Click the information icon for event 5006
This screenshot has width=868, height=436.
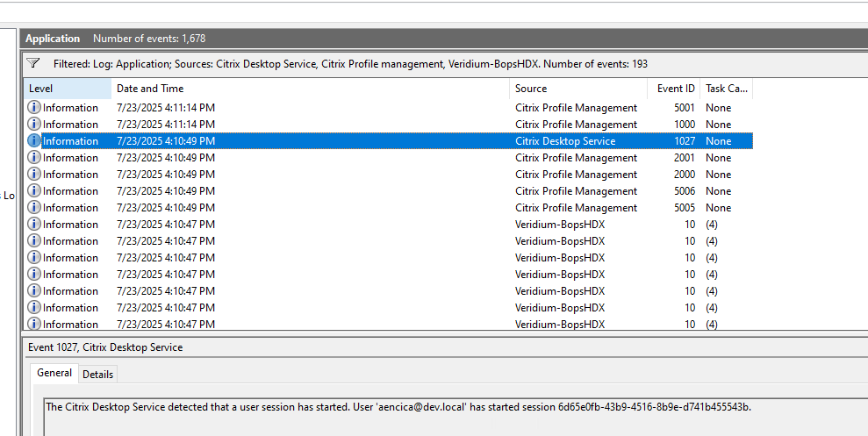[x=34, y=191]
